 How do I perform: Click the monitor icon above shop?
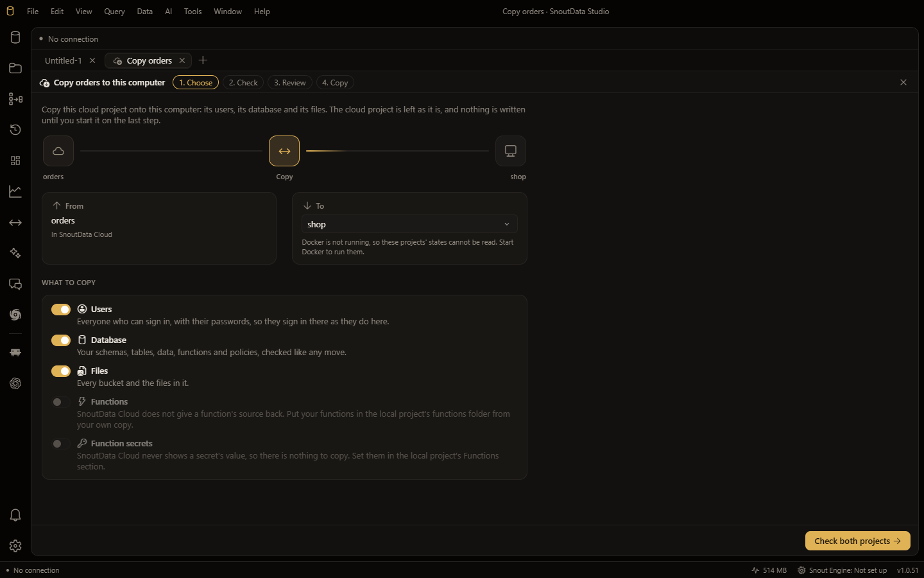coord(511,151)
